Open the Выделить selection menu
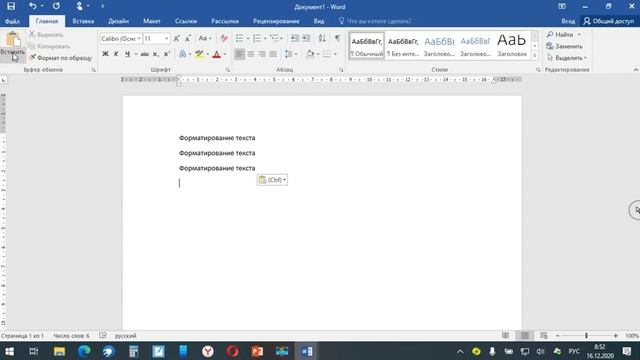This screenshot has height=360, width=640. pos(567,58)
